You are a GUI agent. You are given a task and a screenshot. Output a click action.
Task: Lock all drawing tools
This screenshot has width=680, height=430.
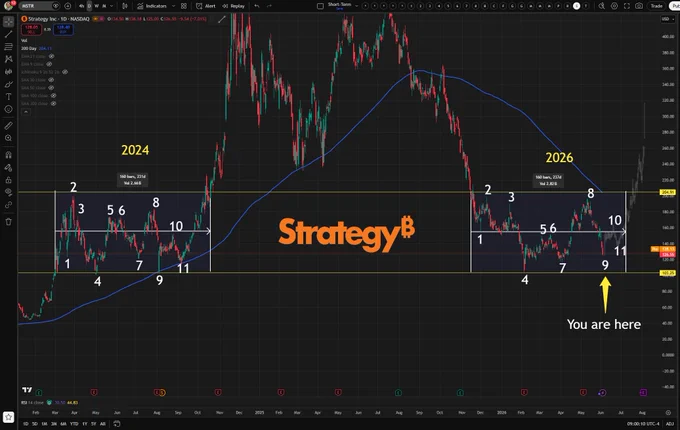8,180
